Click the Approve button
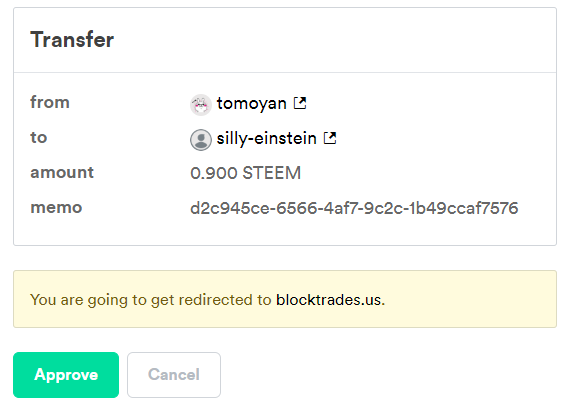The width and height of the screenshot is (567, 404). point(66,375)
